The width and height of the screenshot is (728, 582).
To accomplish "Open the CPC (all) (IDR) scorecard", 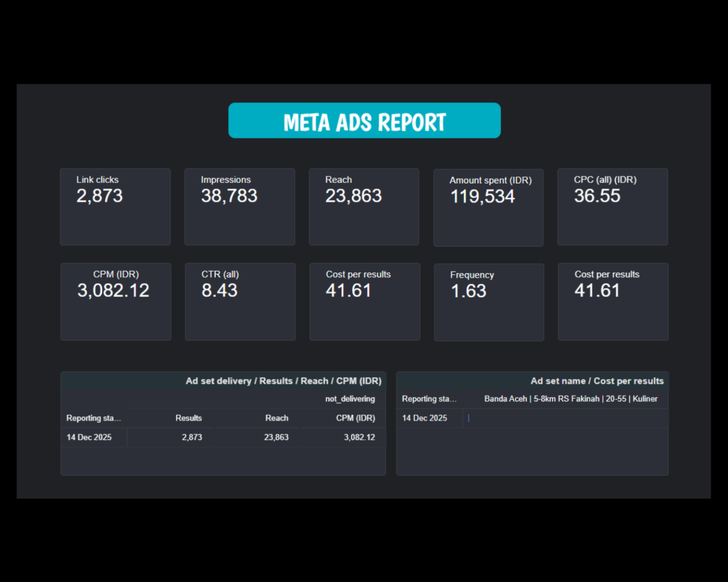I will click(x=612, y=207).
